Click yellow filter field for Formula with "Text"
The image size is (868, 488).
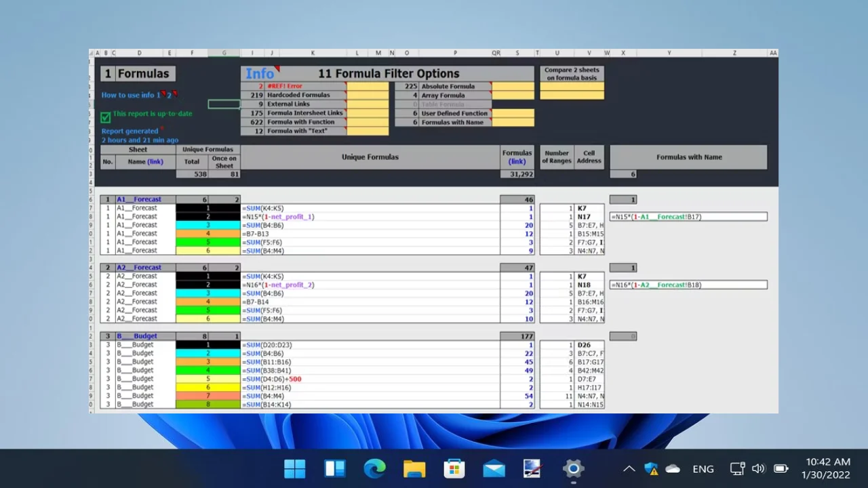click(368, 131)
